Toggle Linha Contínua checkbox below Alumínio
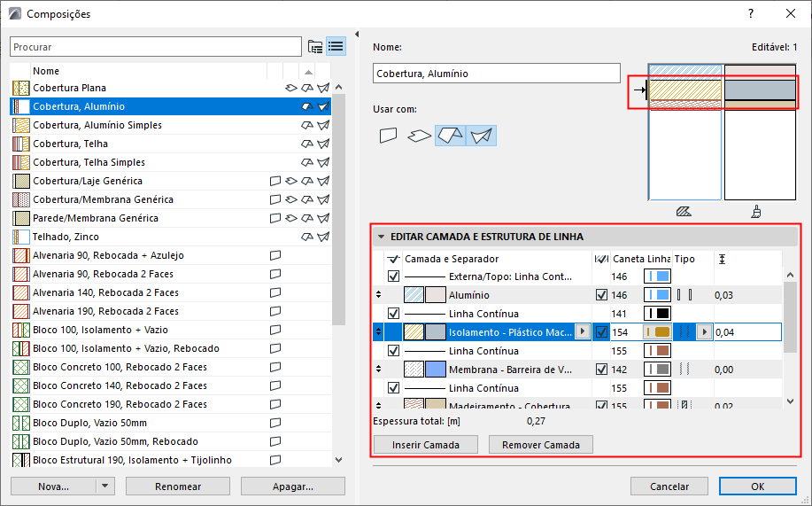 pos(393,314)
